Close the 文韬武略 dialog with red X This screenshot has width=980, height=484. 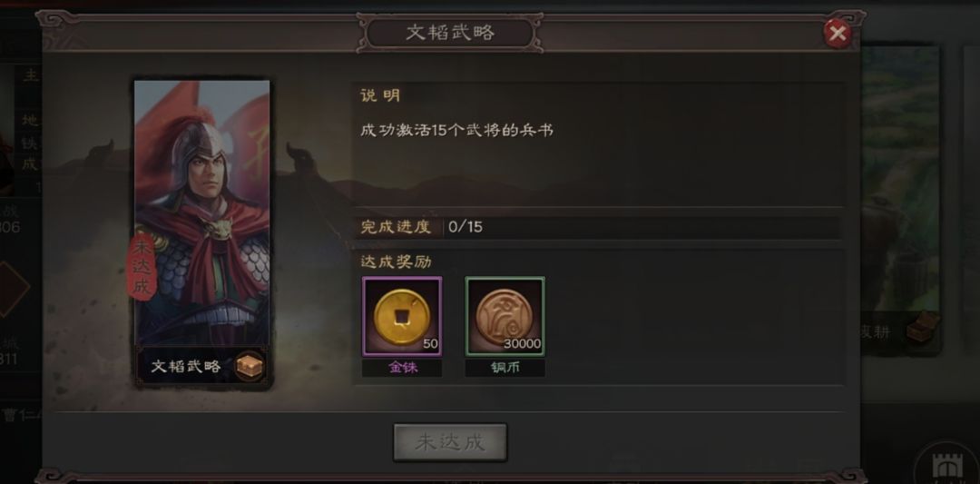click(x=838, y=33)
